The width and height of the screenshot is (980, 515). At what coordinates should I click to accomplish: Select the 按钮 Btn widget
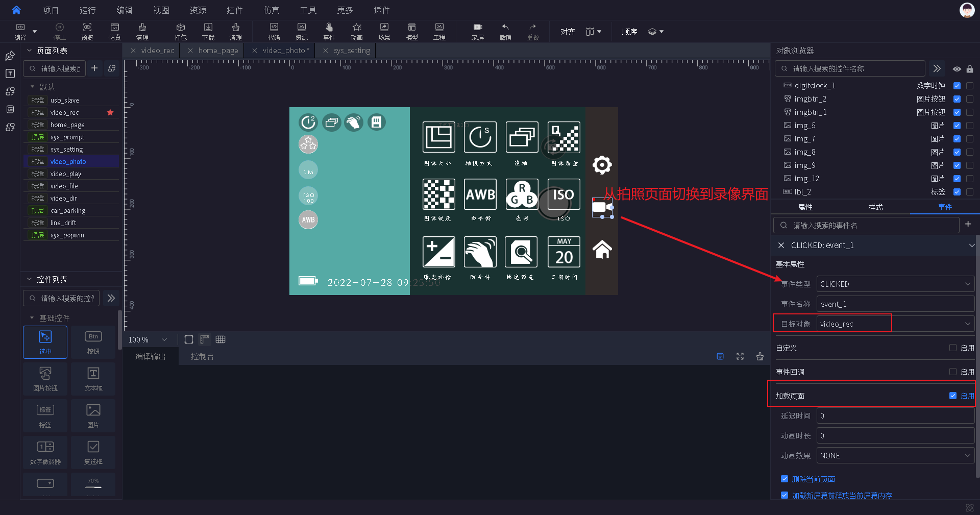click(93, 342)
